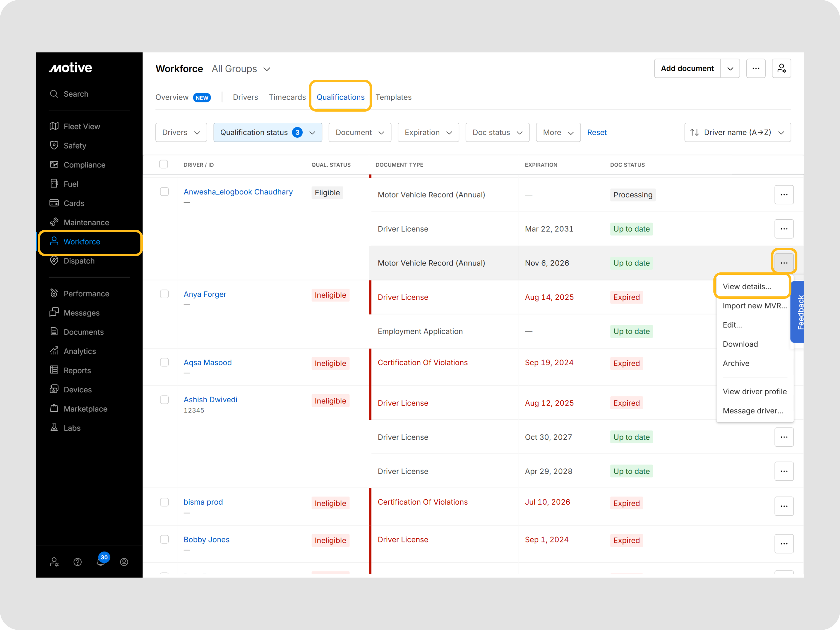This screenshot has height=630, width=840.
Task: Open Performance icon in sidebar
Action: 54,293
